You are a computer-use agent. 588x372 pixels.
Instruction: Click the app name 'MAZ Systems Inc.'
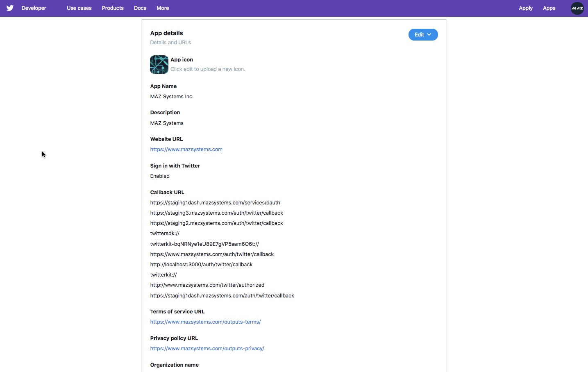172,97
